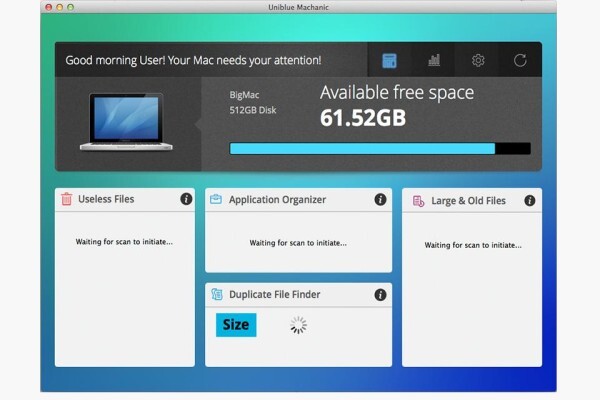Select the Application Organizer panel title
This screenshot has width=600, height=400.
click(277, 200)
